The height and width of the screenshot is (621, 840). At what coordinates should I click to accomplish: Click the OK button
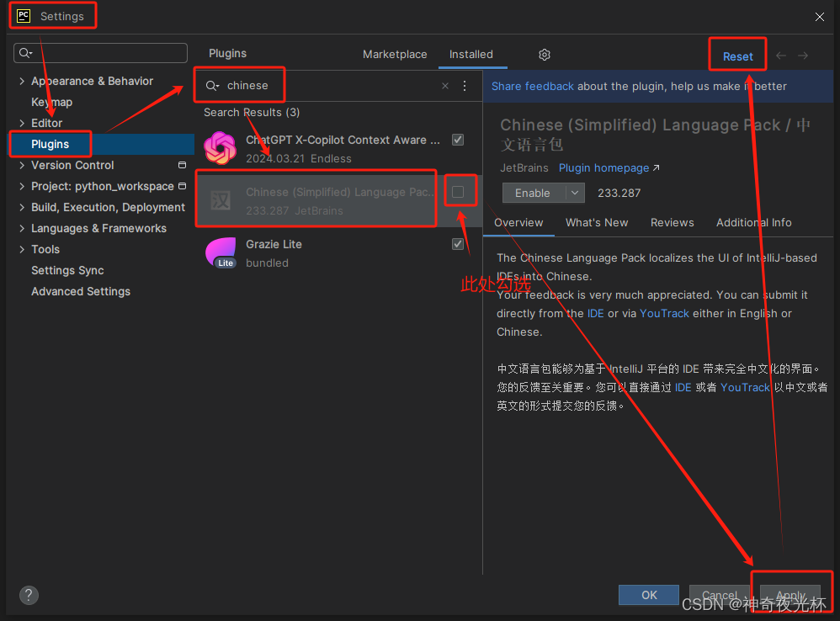649,595
